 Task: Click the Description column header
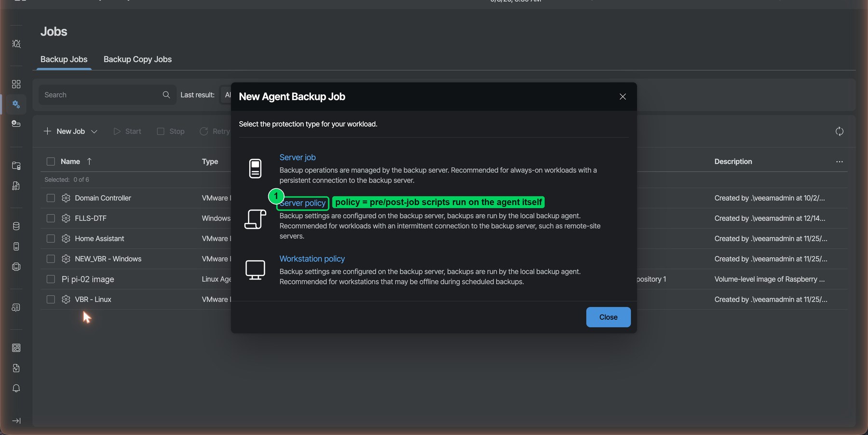[x=733, y=161]
